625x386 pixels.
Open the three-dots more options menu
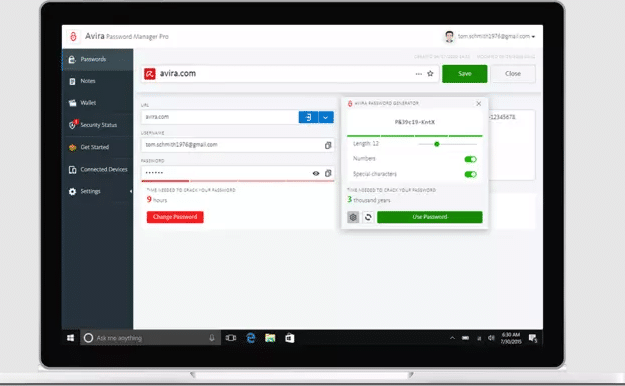tap(419, 74)
